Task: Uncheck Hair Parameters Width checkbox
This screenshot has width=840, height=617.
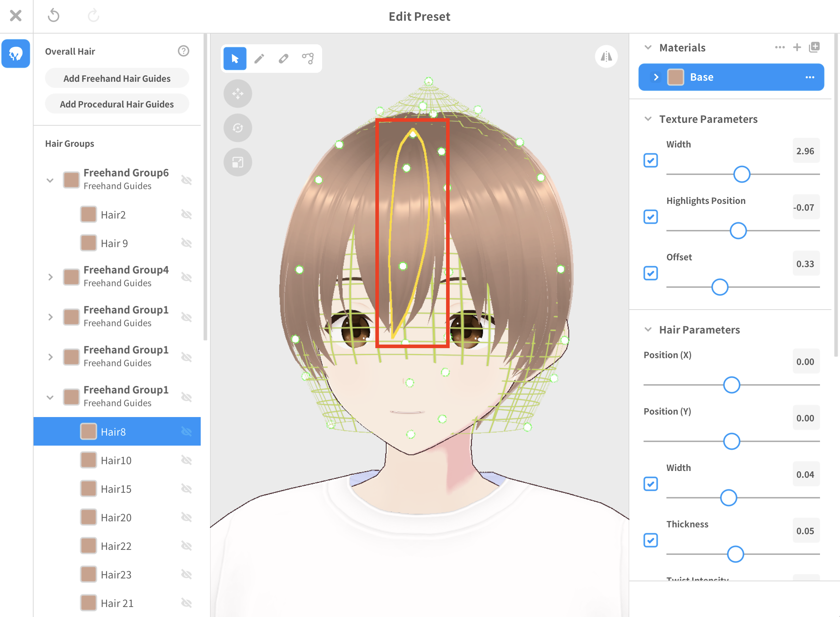Action: pyautogui.click(x=651, y=484)
